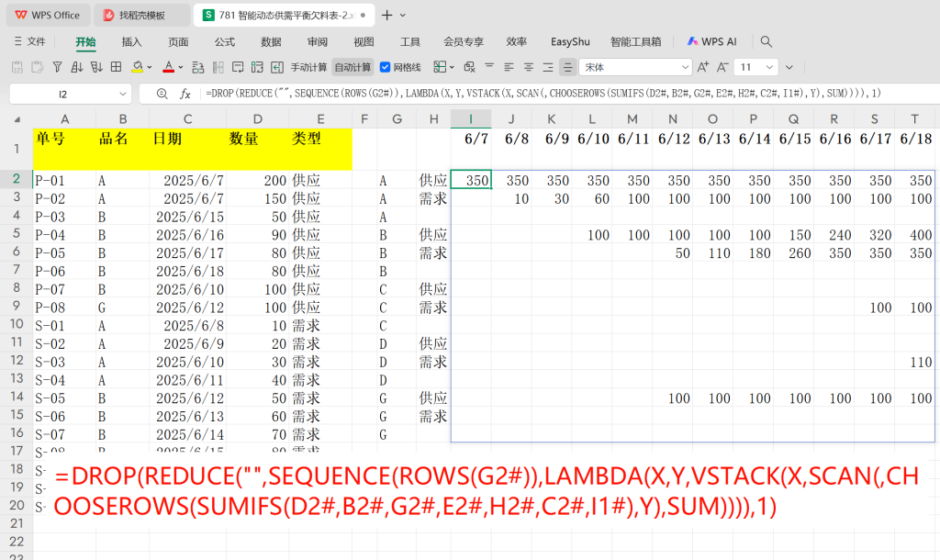Open the 插入 insert tab
This screenshot has height=560, width=940.
[132, 41]
